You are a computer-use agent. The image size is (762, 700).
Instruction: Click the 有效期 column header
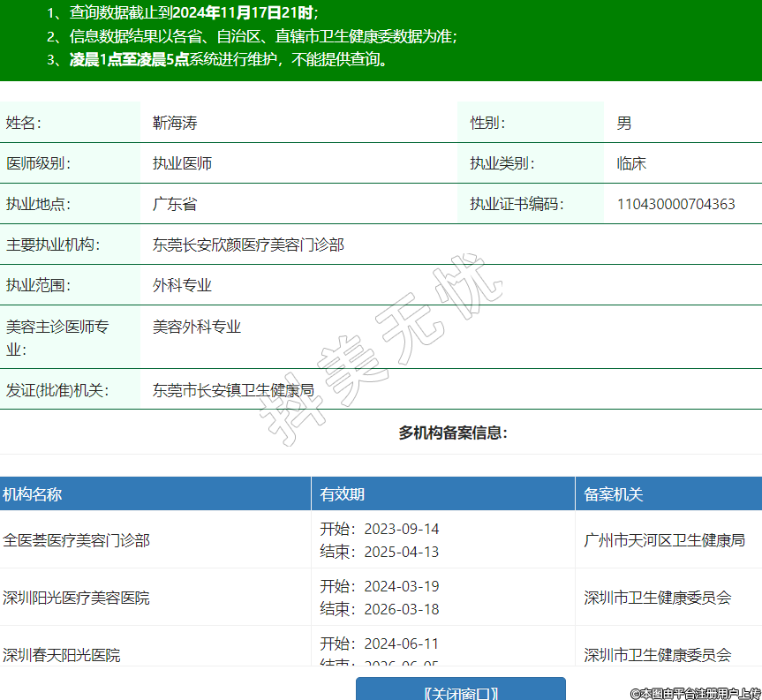(x=343, y=494)
